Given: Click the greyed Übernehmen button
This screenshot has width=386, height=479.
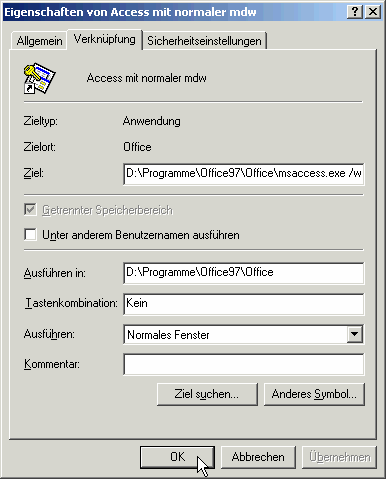Looking at the screenshot, I should click(339, 457).
